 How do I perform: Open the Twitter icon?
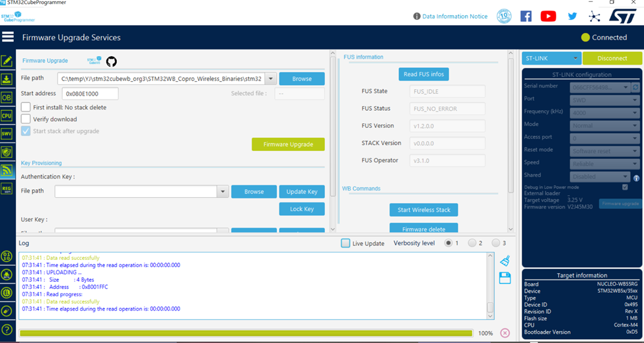(572, 16)
